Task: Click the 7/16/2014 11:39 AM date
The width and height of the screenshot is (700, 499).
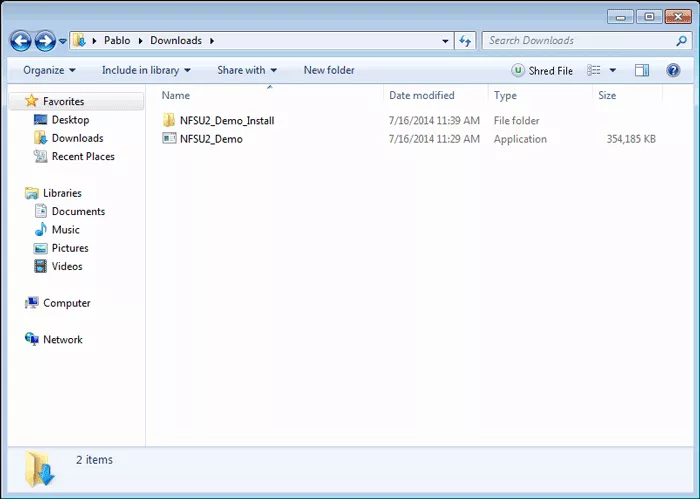Action: click(434, 121)
